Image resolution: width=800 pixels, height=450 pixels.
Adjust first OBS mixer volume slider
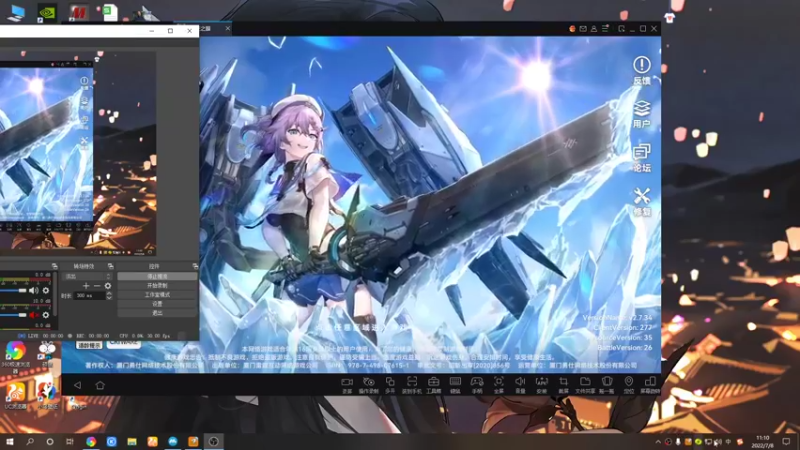tap(13, 290)
